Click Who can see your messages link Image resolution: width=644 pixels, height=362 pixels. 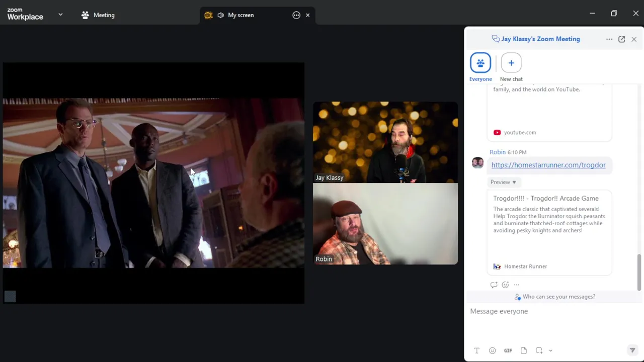pyautogui.click(x=554, y=297)
